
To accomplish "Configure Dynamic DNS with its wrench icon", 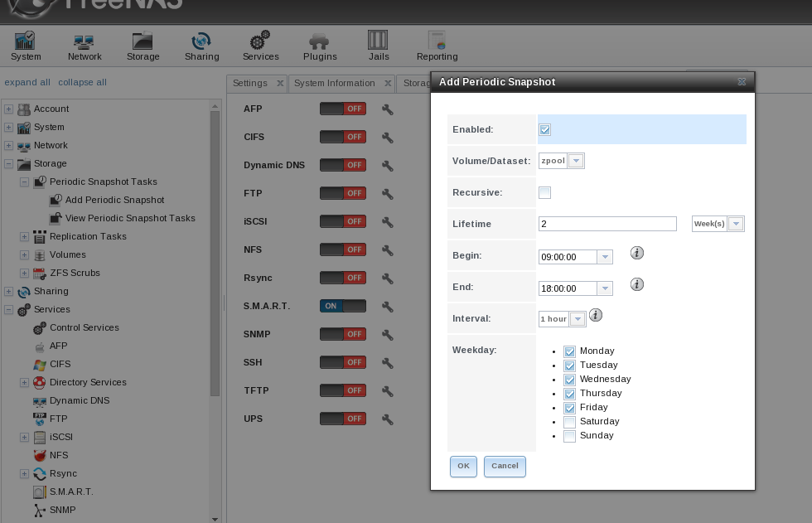I will (388, 166).
